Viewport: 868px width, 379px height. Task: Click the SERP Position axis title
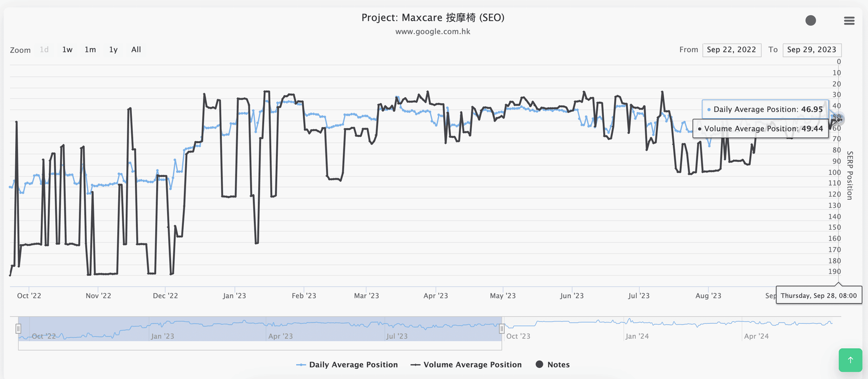coord(850,175)
